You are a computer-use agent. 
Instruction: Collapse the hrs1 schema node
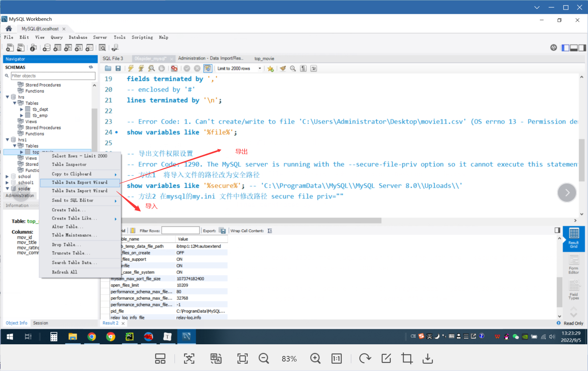[7, 140]
